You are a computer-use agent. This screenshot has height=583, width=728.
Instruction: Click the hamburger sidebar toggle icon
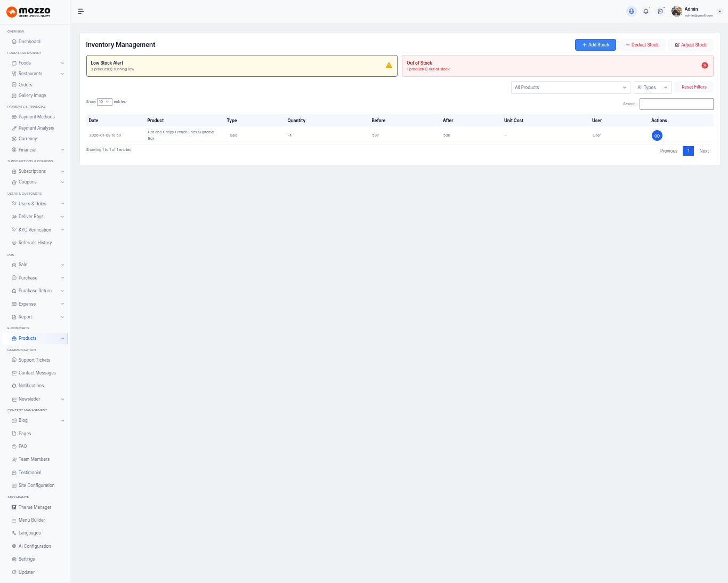(x=81, y=11)
